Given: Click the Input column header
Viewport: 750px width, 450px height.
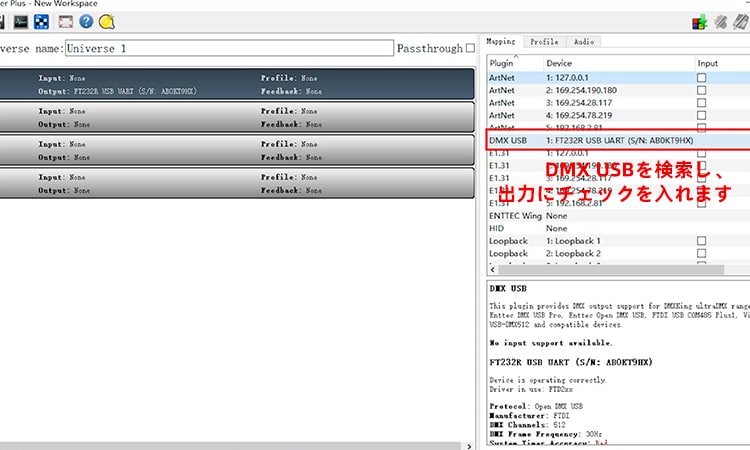Looking at the screenshot, I should (722, 63).
